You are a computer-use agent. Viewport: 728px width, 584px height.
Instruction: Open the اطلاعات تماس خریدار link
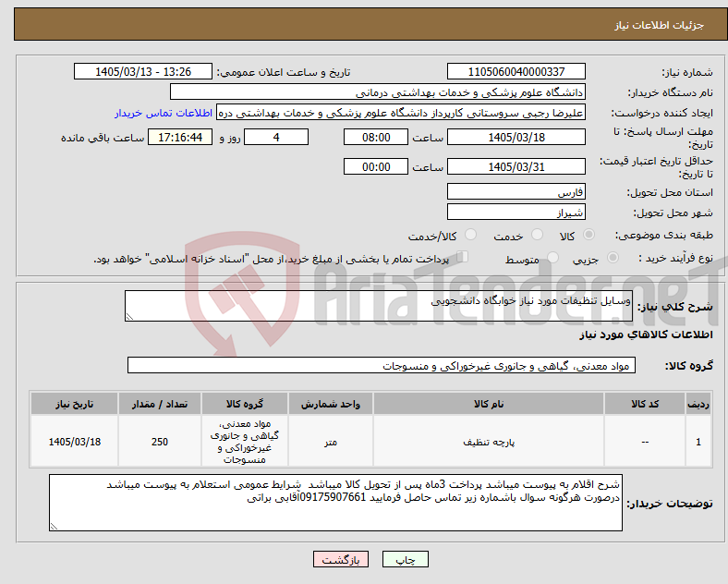164,113
